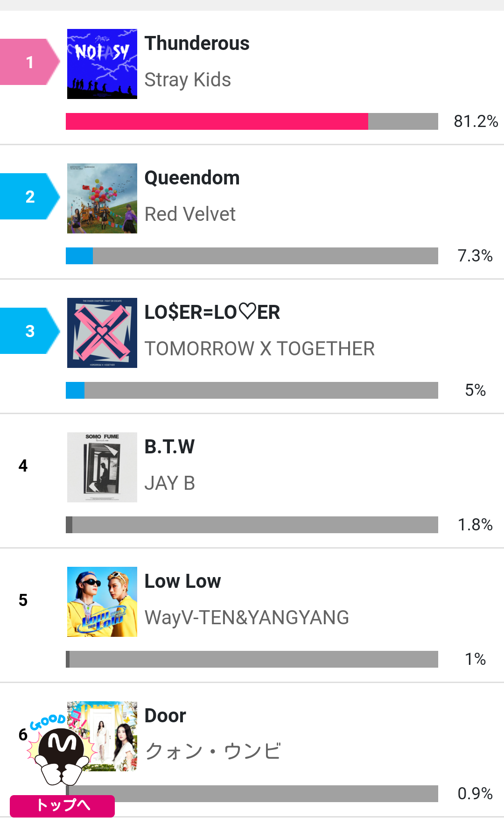Tap the Thunderous album cover
Image resolution: width=504 pixels, height=825 pixels.
(x=102, y=64)
